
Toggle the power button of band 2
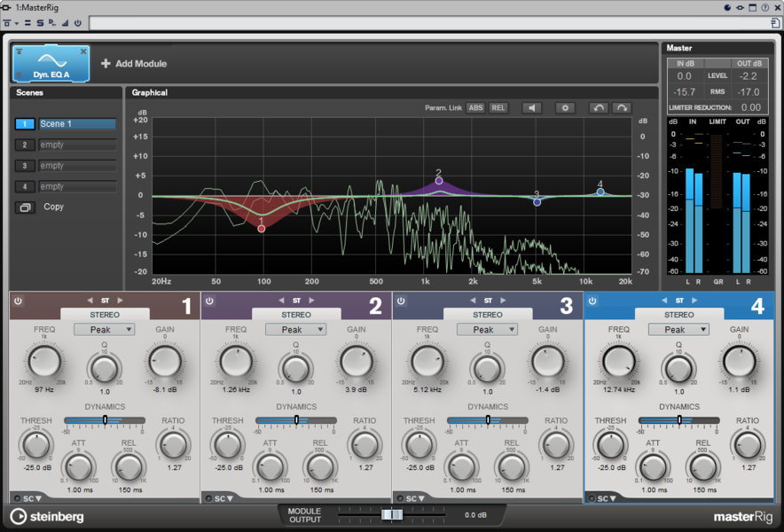click(x=209, y=301)
